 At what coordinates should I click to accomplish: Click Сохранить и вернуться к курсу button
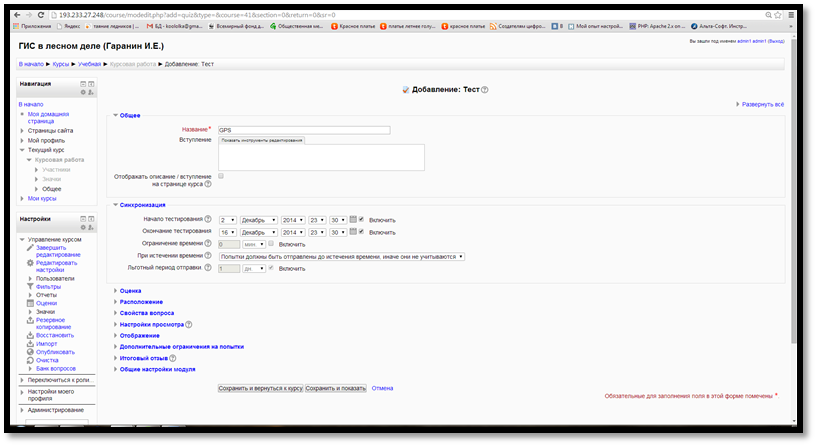coord(260,388)
